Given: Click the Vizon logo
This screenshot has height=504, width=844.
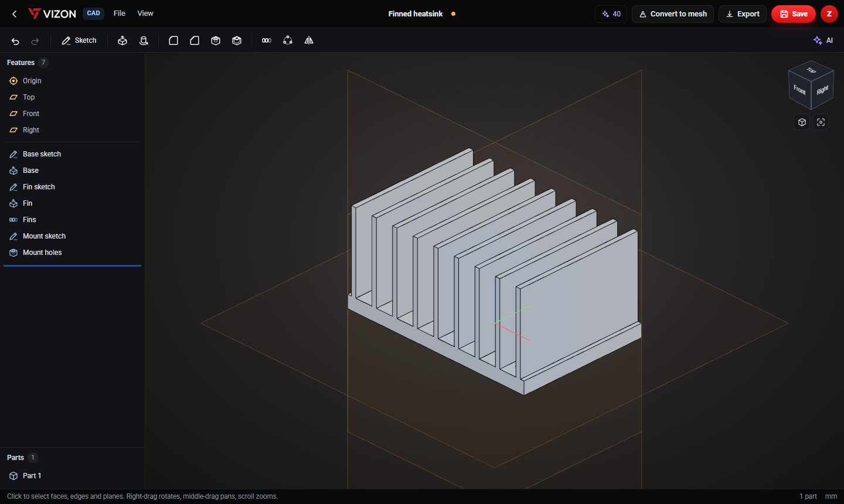Looking at the screenshot, I should click(x=52, y=13).
